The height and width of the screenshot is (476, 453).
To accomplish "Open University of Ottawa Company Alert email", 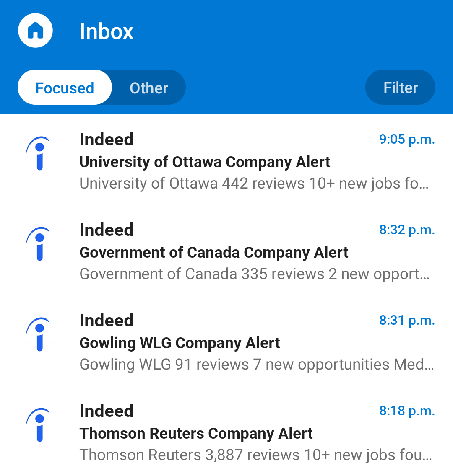I will 205,162.
